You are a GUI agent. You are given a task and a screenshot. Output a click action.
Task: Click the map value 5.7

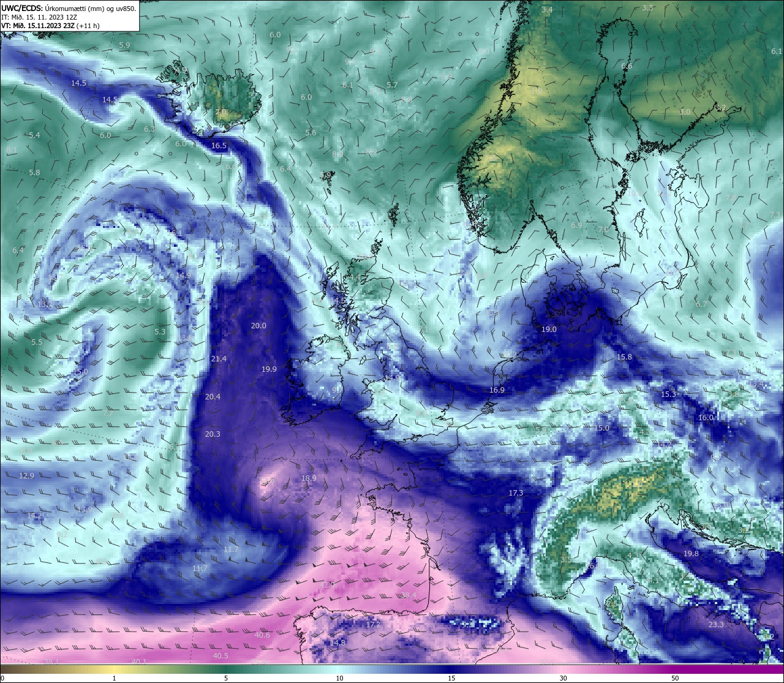click(392, 85)
